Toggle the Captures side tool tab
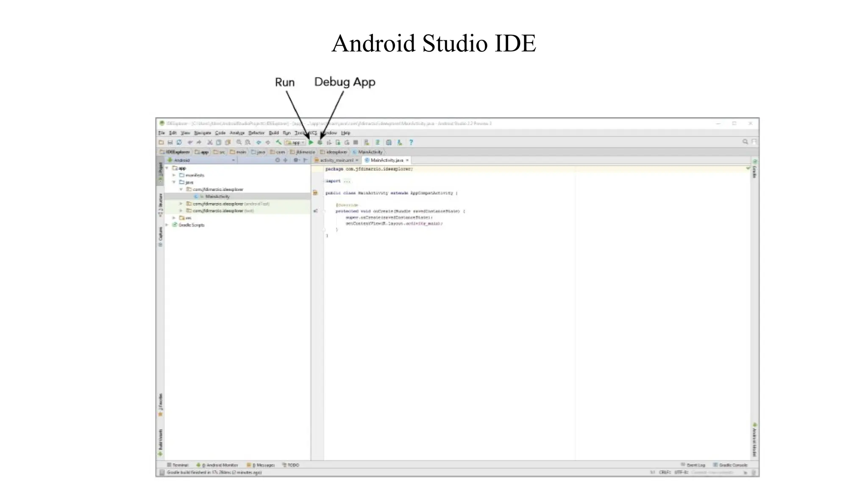This screenshot has height=488, width=868. (x=160, y=236)
